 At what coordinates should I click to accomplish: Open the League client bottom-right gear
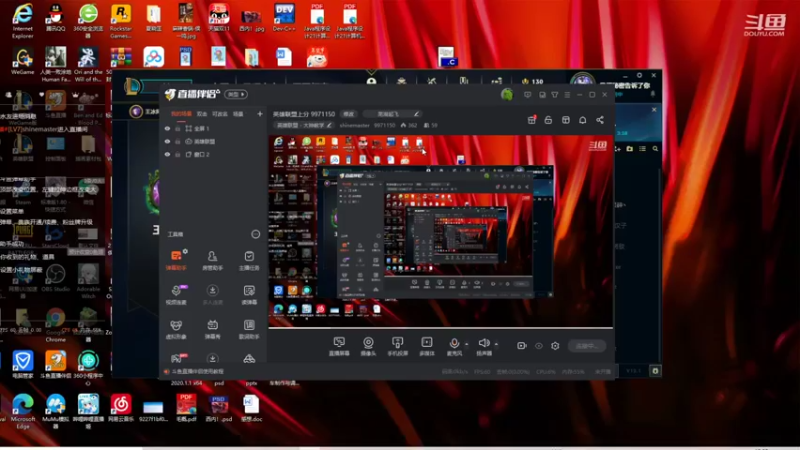655,371
